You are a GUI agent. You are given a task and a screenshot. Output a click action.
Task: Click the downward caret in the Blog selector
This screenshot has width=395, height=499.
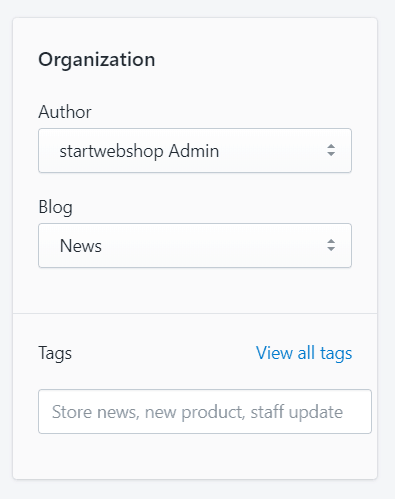pyautogui.click(x=331, y=249)
